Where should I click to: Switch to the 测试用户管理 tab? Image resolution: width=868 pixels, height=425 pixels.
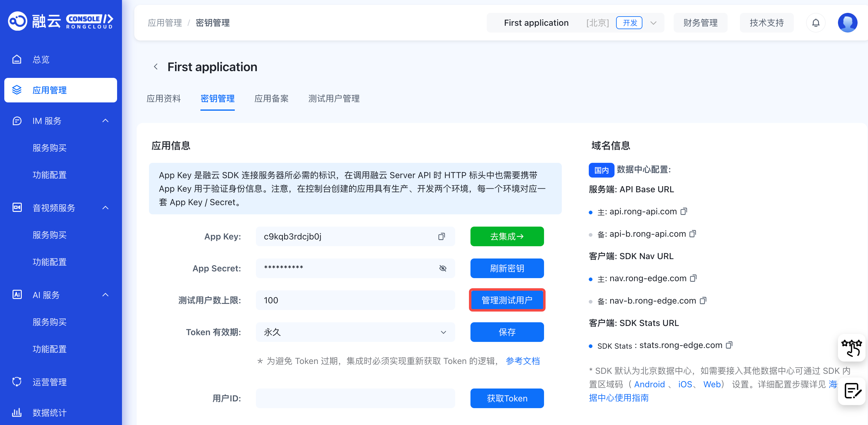pyautogui.click(x=333, y=99)
